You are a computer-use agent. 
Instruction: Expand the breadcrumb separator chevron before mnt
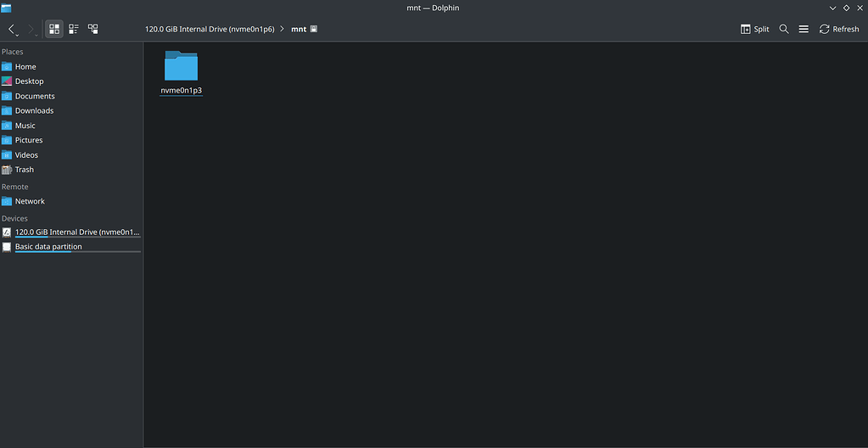[x=283, y=29]
